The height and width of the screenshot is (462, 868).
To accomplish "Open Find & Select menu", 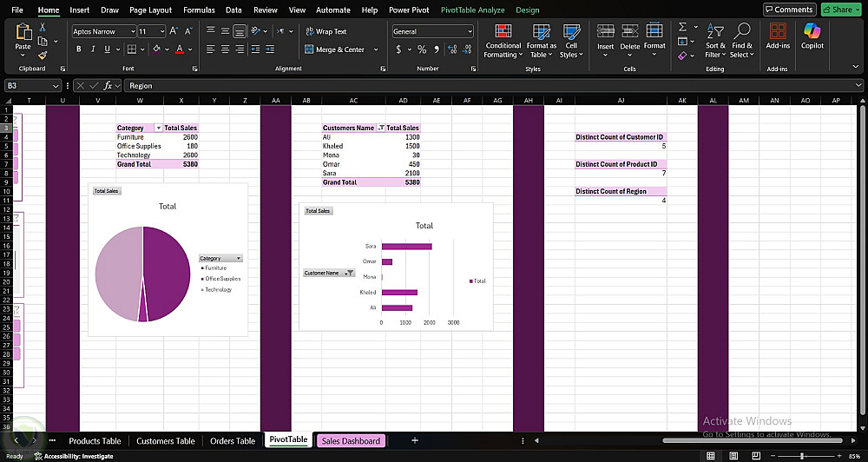I will pos(742,42).
